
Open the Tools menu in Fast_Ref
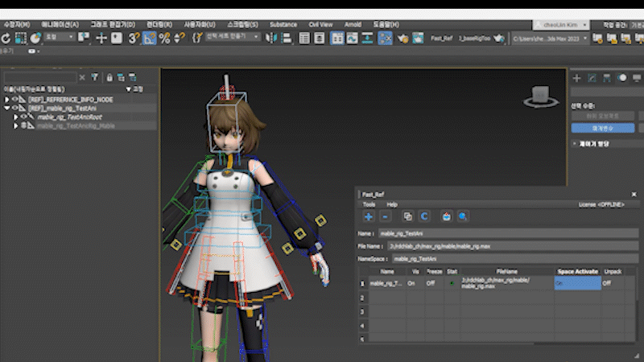point(369,204)
